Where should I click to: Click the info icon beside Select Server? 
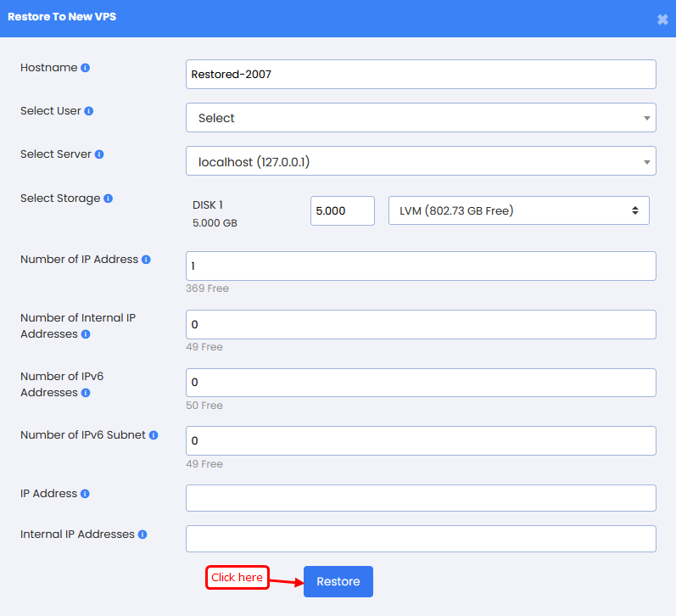(99, 154)
